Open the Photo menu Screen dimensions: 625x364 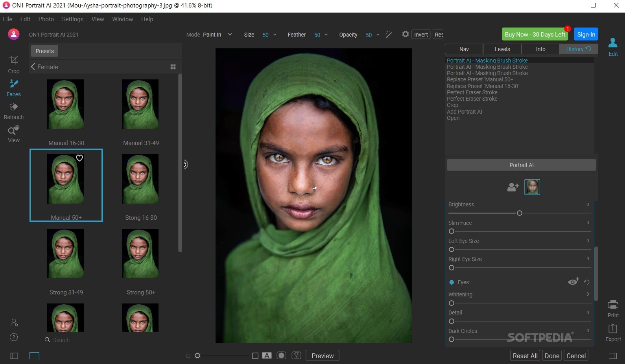(x=46, y=19)
